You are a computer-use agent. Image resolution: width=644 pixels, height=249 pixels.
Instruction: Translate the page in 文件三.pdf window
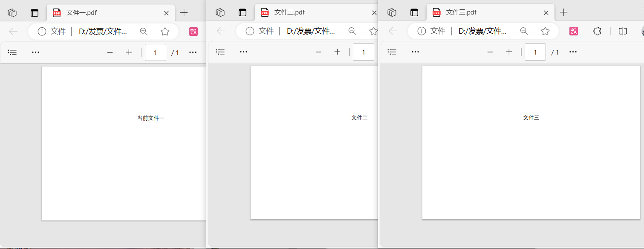click(573, 31)
